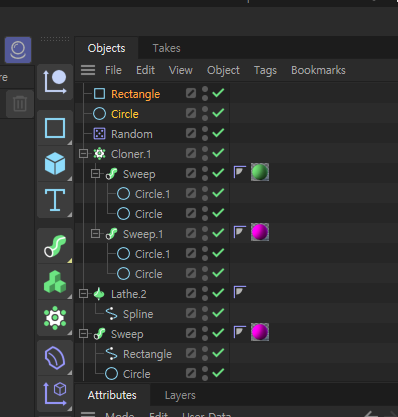Collapse the Sweep containing the Rectangle spline
Image resolution: width=398 pixels, height=417 pixels.
83,334
